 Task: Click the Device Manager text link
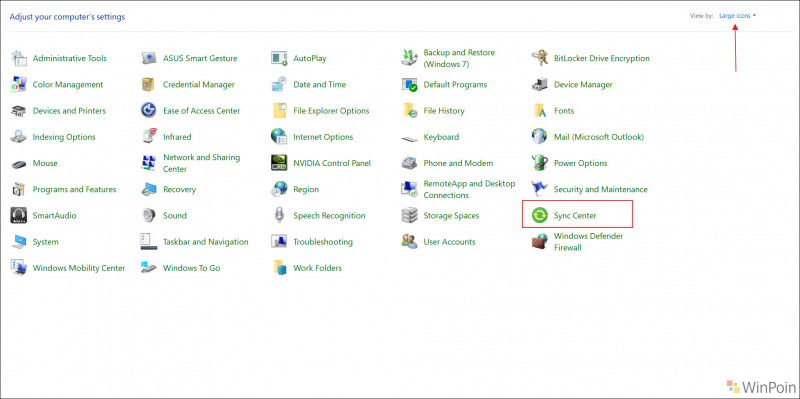[583, 85]
